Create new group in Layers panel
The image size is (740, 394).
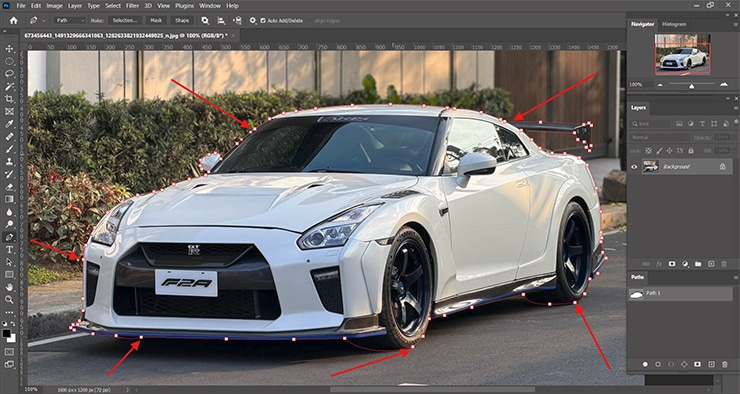(x=698, y=264)
